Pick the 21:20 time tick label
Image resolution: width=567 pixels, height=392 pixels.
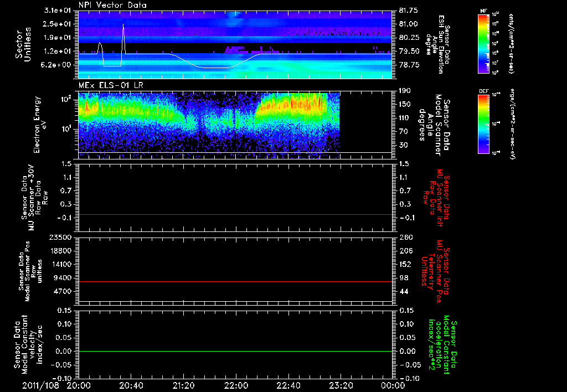184,385
